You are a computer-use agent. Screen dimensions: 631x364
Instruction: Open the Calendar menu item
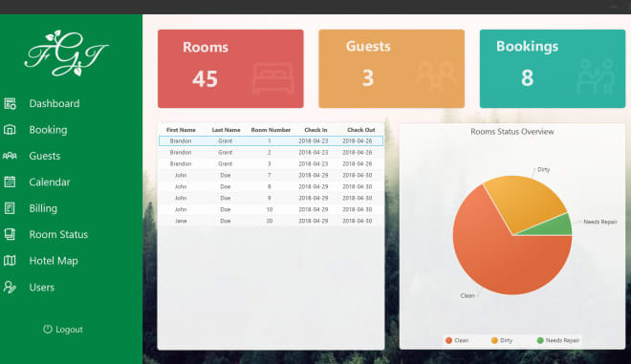[x=50, y=182]
